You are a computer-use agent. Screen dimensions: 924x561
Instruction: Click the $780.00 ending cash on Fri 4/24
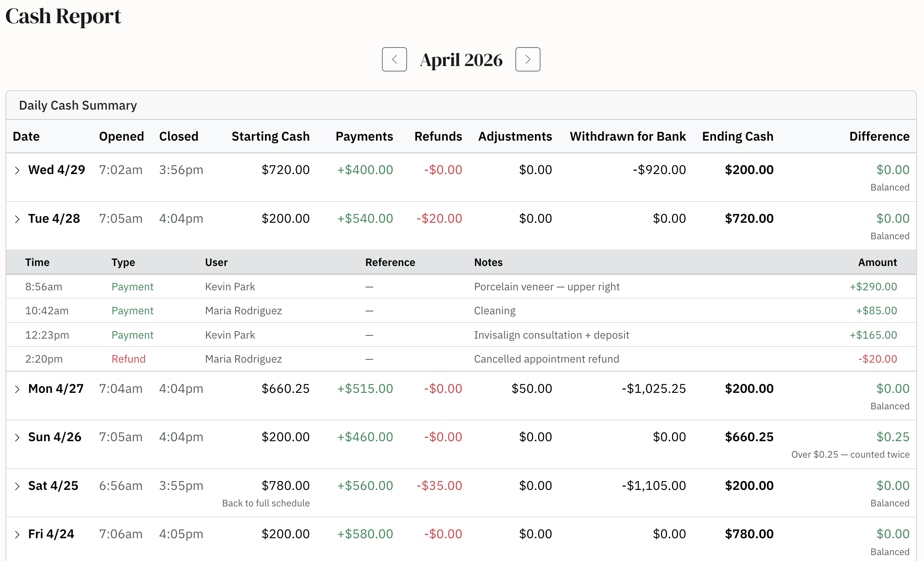[x=749, y=534]
